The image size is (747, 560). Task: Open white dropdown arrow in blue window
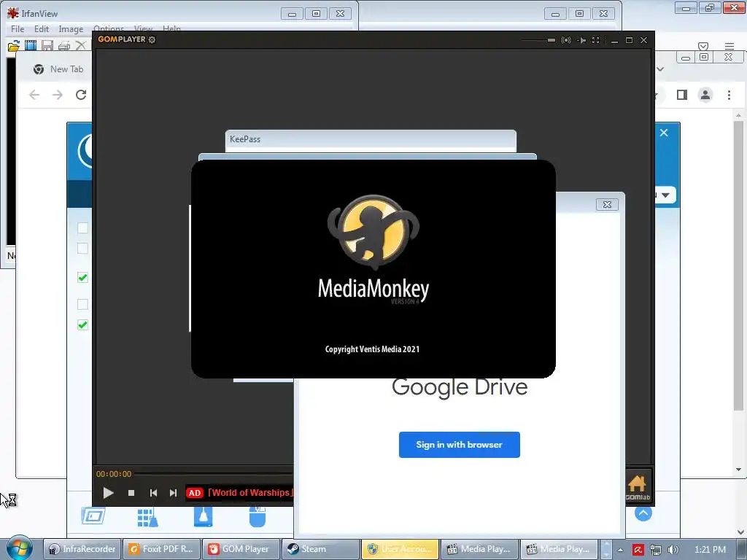pos(665,195)
